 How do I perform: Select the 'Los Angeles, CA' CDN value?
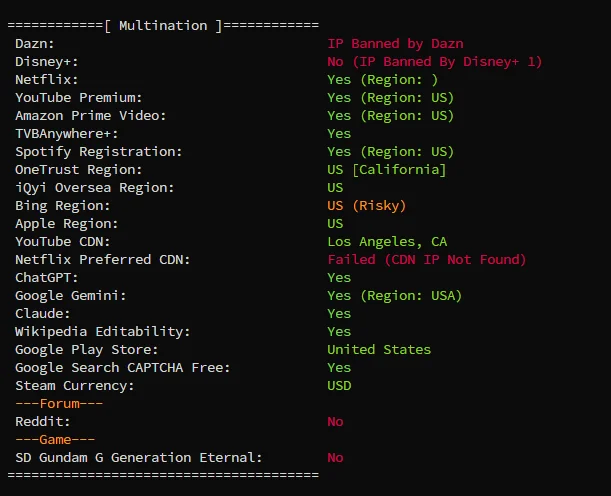point(387,242)
